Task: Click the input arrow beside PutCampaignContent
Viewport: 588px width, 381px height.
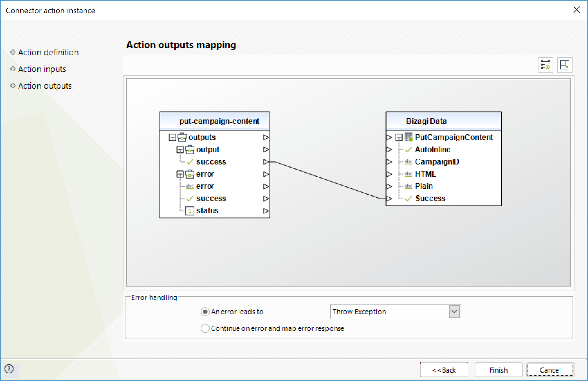Action: click(389, 137)
